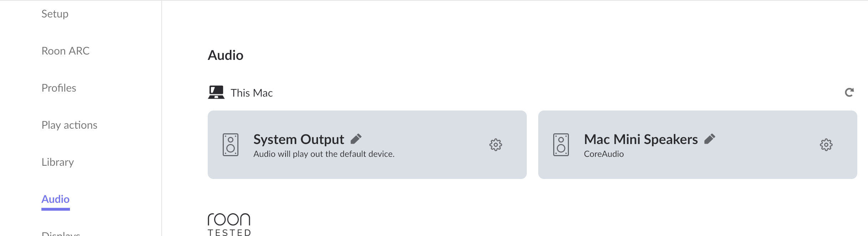Refresh the This Mac audio devices
Image resolution: width=868 pixels, height=236 pixels.
[x=849, y=92]
